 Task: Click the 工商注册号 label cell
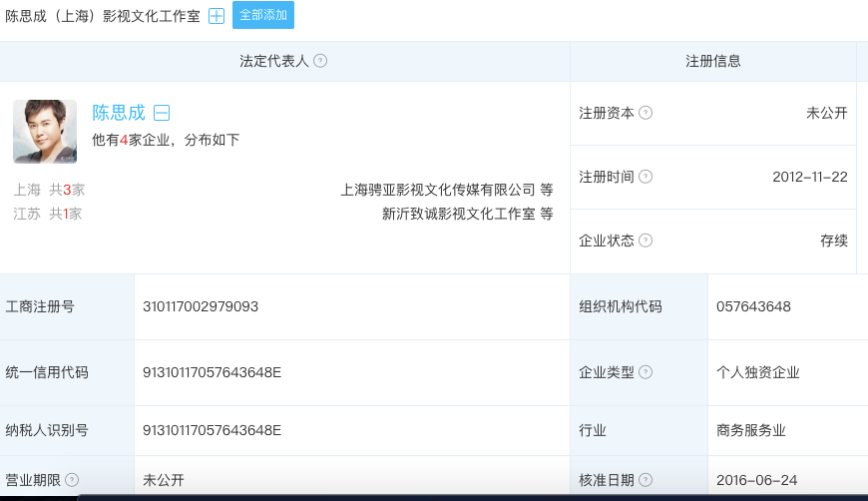point(67,306)
